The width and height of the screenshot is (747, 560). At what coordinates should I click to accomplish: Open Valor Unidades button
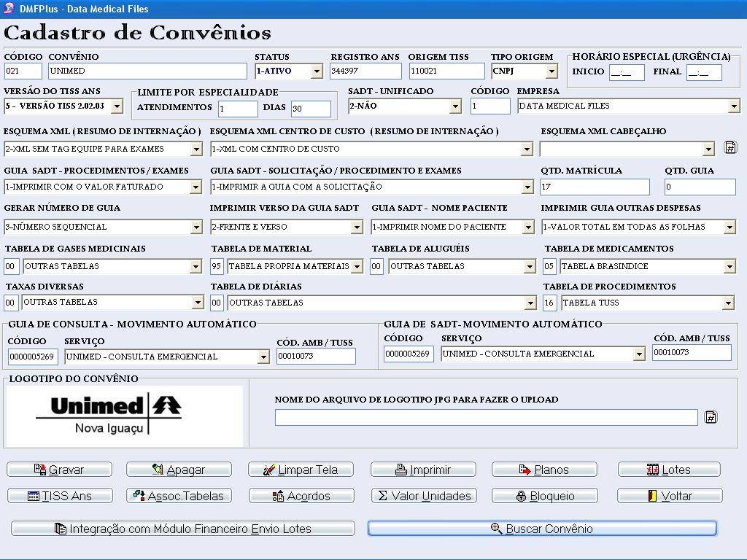[424, 496]
